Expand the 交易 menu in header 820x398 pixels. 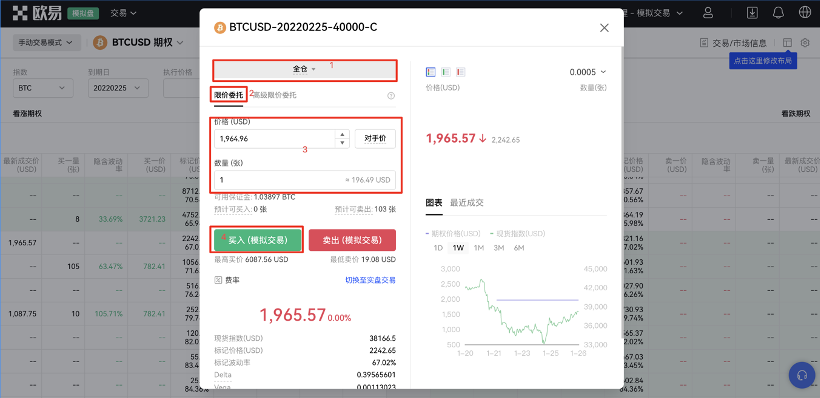[x=123, y=13]
